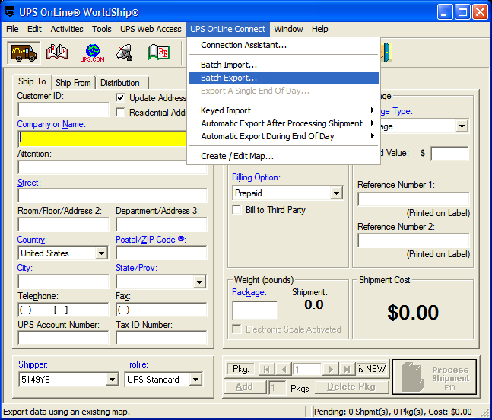The image size is (492, 420).
Task: Open the Country dropdown
Action: point(102,253)
